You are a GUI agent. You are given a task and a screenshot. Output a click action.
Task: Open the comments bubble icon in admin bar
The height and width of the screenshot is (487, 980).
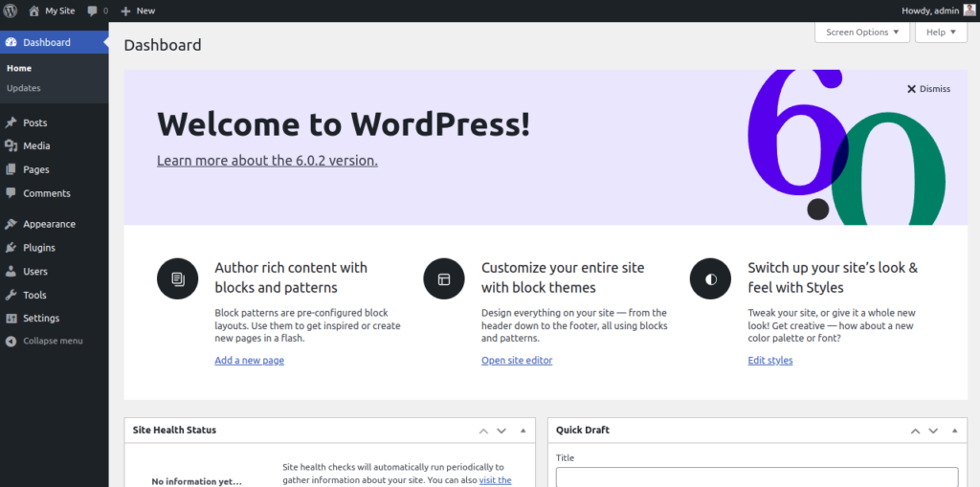pyautogui.click(x=93, y=11)
